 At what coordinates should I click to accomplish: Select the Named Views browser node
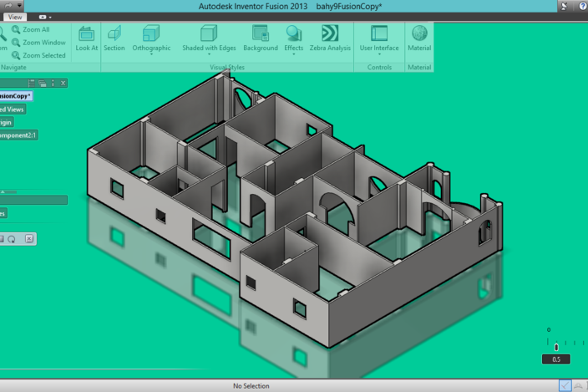point(13,109)
